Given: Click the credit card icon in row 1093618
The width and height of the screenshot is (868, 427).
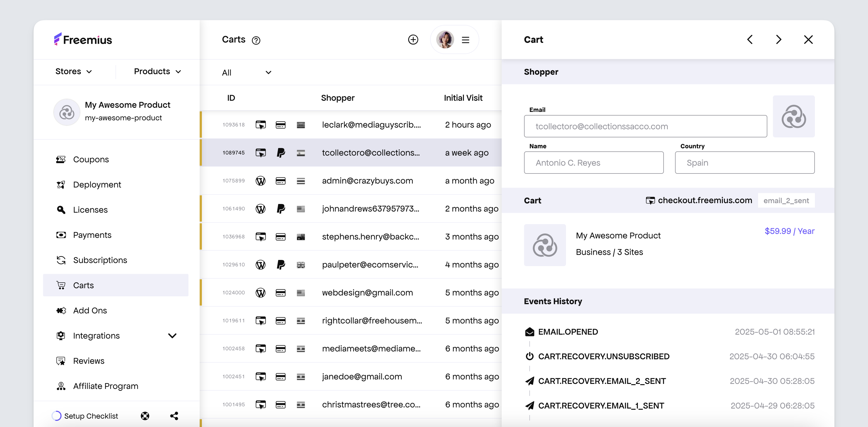Looking at the screenshot, I should pyautogui.click(x=281, y=125).
